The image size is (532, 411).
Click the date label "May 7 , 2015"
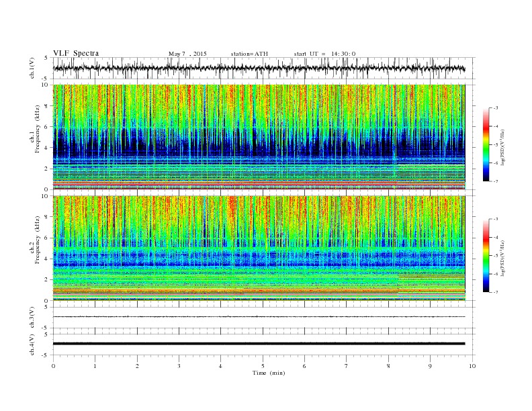(187, 54)
